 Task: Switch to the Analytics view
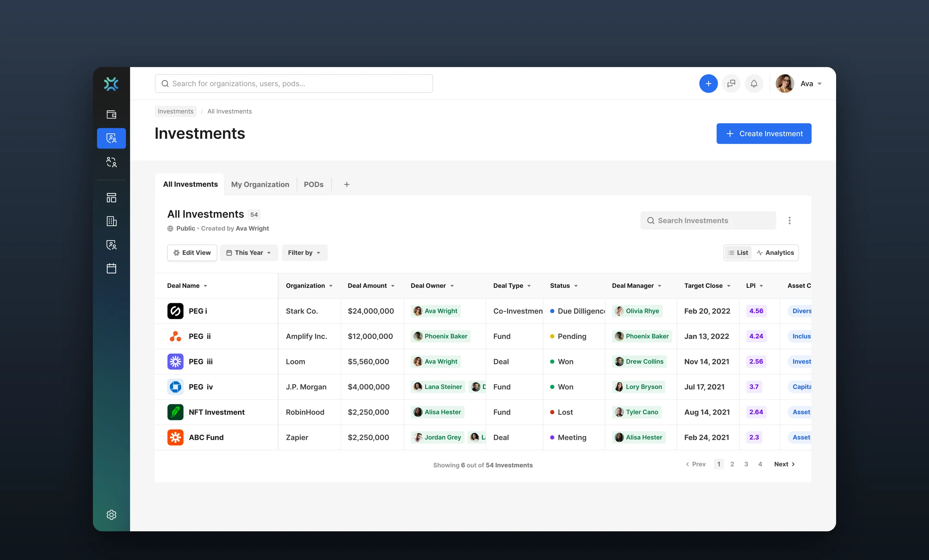coord(775,252)
